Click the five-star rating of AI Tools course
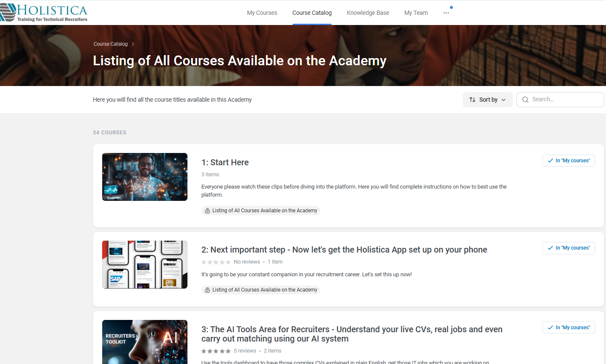This screenshot has height=364, width=606. [216, 351]
